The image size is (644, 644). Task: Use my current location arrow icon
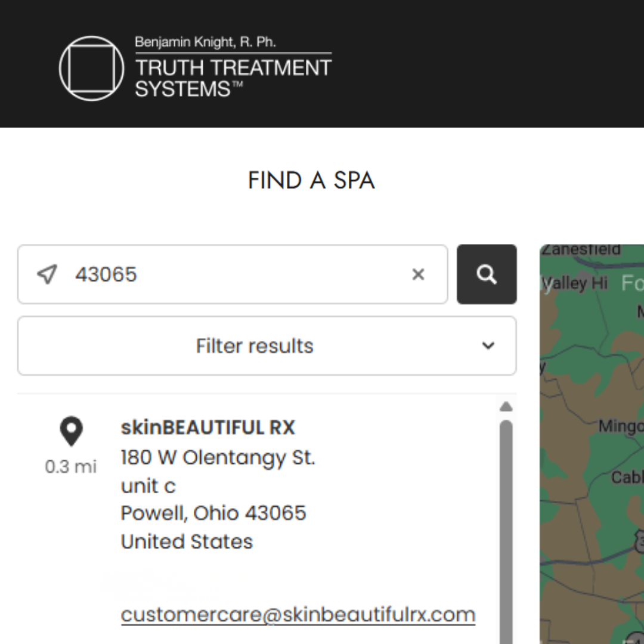[47, 274]
